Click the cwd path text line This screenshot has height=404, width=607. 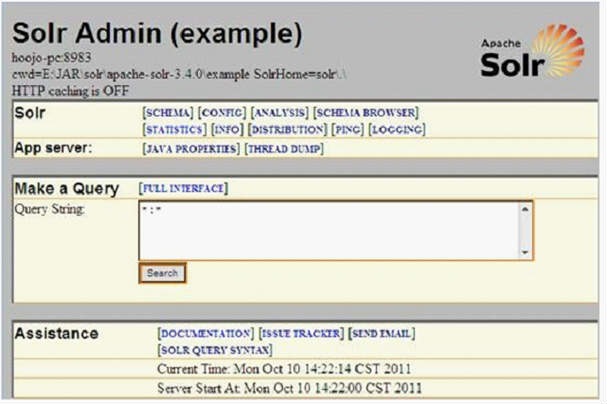[x=179, y=74]
